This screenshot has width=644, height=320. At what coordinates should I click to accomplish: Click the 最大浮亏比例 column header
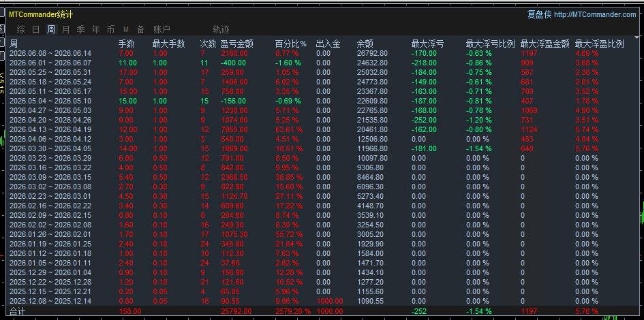[491, 44]
